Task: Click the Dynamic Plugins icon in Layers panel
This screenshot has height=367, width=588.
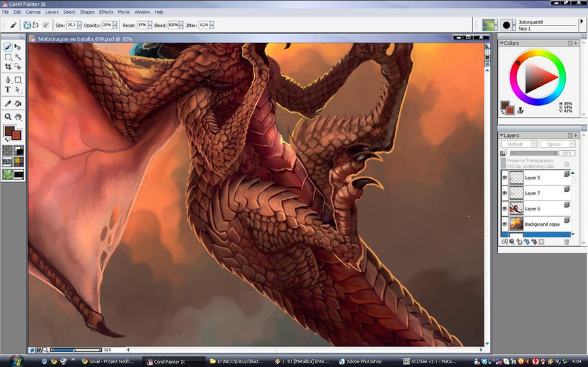Action: tap(512, 242)
